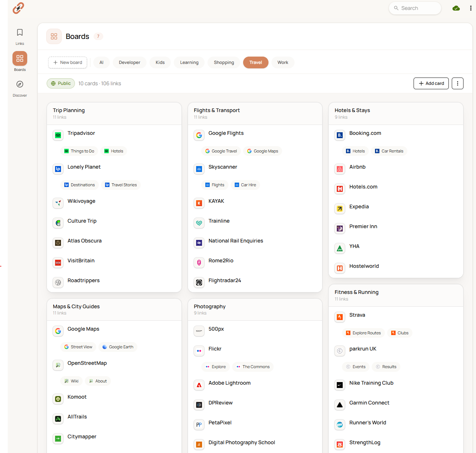Click the Skyscanner favicon

[199, 169]
